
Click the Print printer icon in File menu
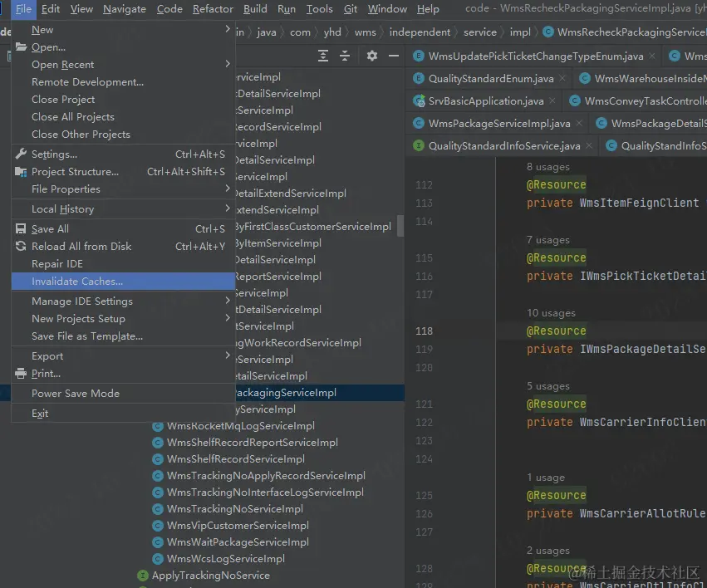coord(21,373)
